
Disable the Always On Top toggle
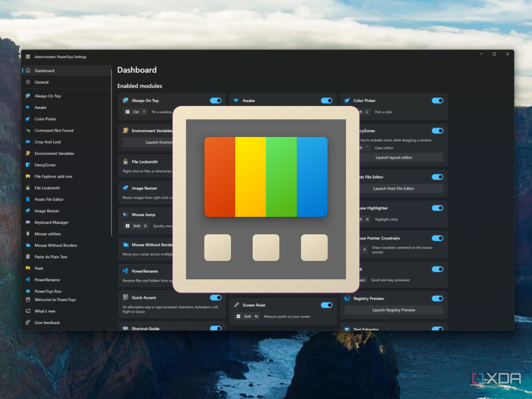(x=216, y=100)
